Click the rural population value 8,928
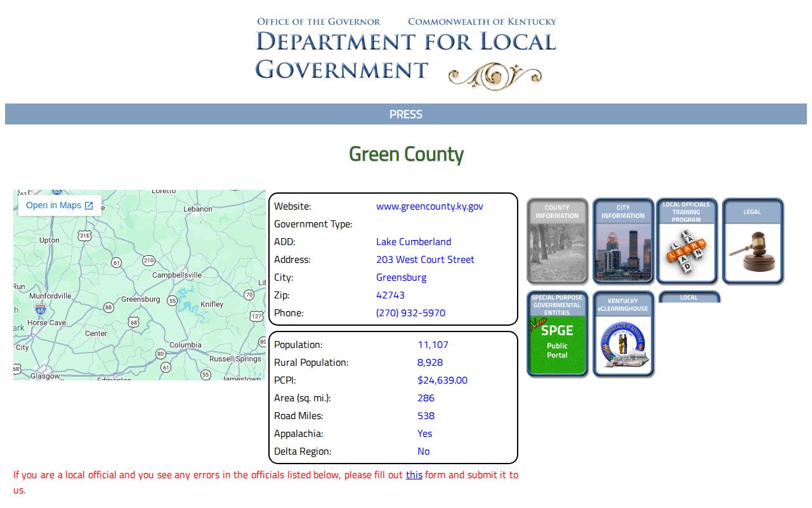 (x=430, y=363)
